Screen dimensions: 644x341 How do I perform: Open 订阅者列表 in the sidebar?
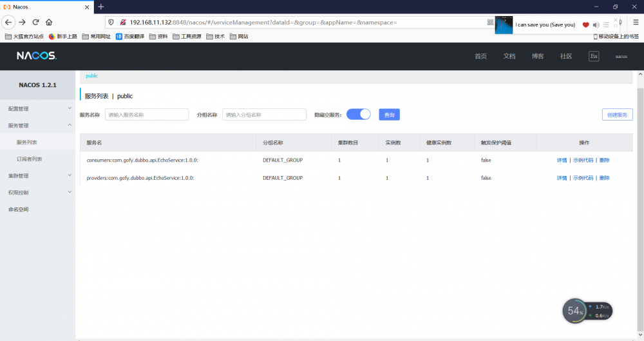(x=38, y=159)
